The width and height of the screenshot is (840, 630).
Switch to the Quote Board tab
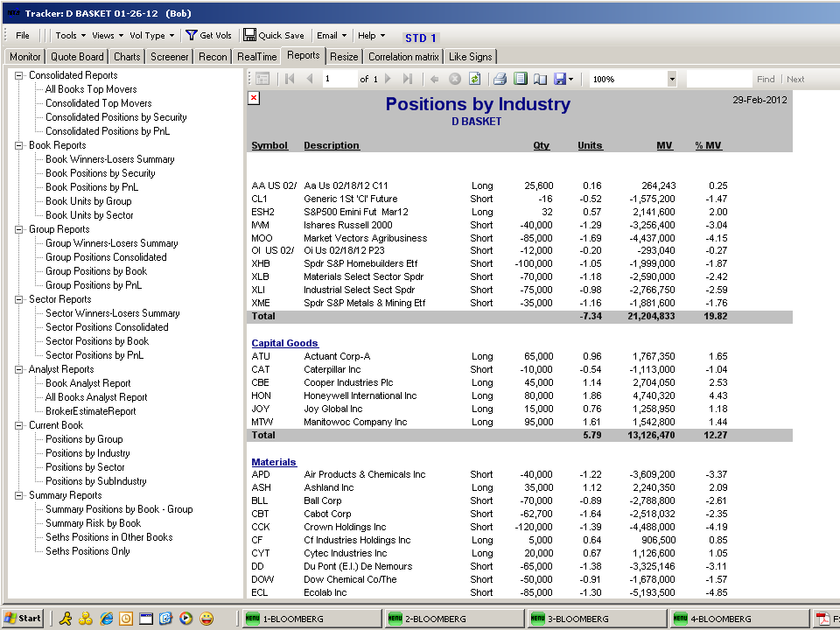point(77,57)
